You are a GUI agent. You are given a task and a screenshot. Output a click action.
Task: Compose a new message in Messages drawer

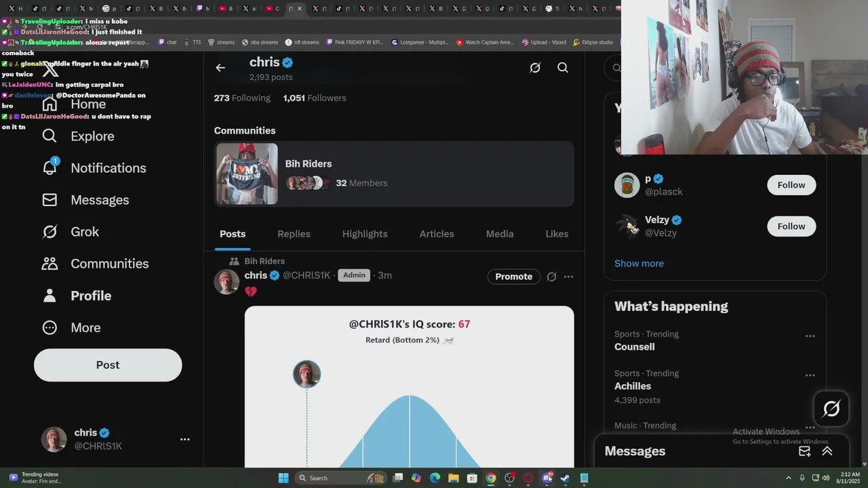coord(805,451)
